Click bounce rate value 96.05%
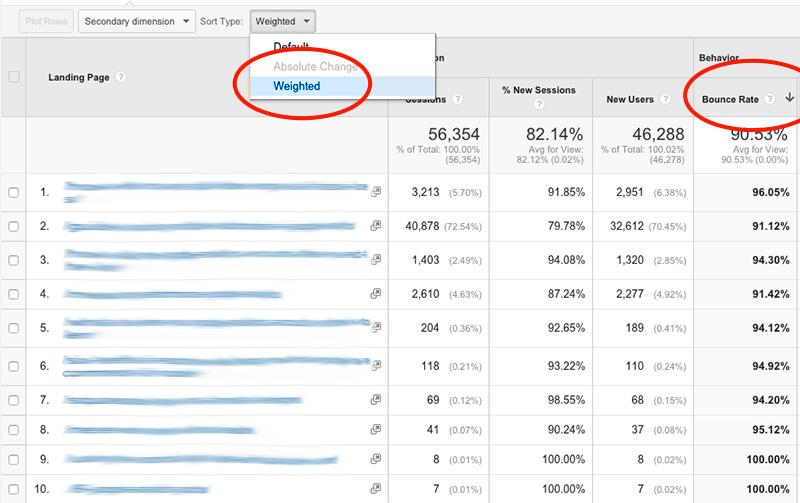Screen dimensions: 800x503 pyautogui.click(x=770, y=192)
